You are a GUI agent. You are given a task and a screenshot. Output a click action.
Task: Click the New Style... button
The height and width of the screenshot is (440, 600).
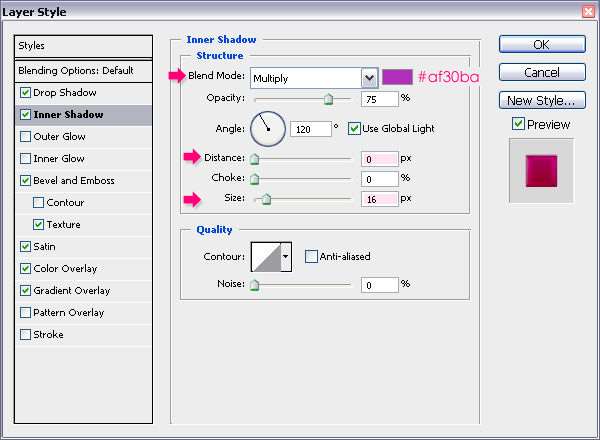tap(542, 100)
